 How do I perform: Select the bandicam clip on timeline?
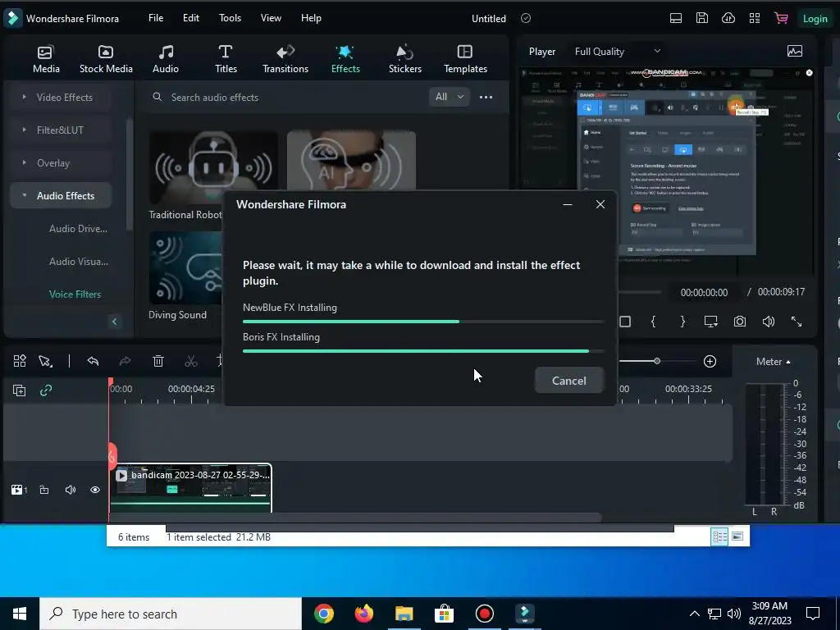click(190, 488)
